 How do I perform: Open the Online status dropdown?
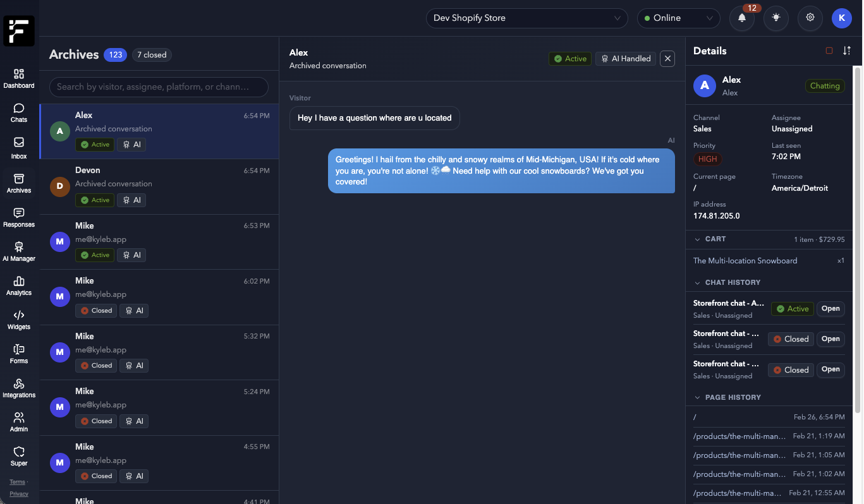[x=678, y=18]
